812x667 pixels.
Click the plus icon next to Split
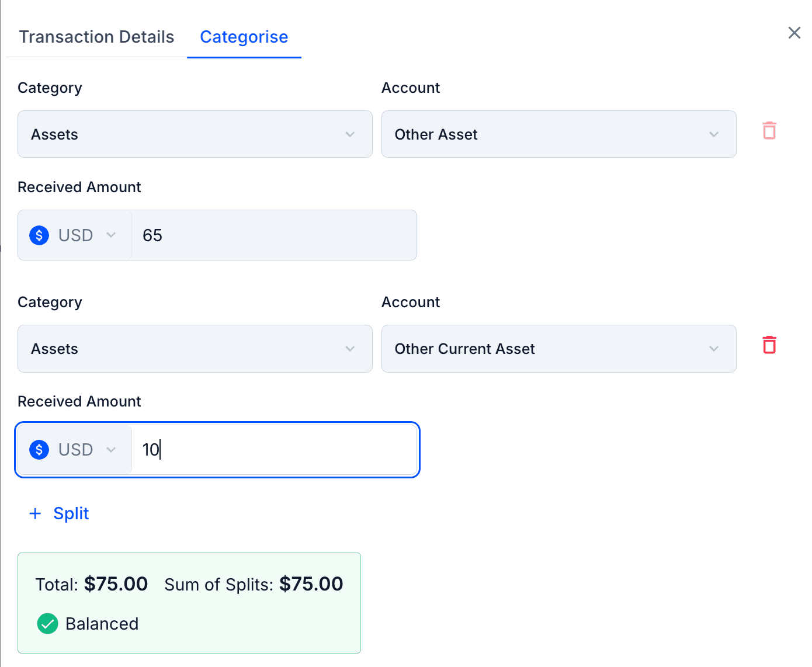click(x=36, y=513)
